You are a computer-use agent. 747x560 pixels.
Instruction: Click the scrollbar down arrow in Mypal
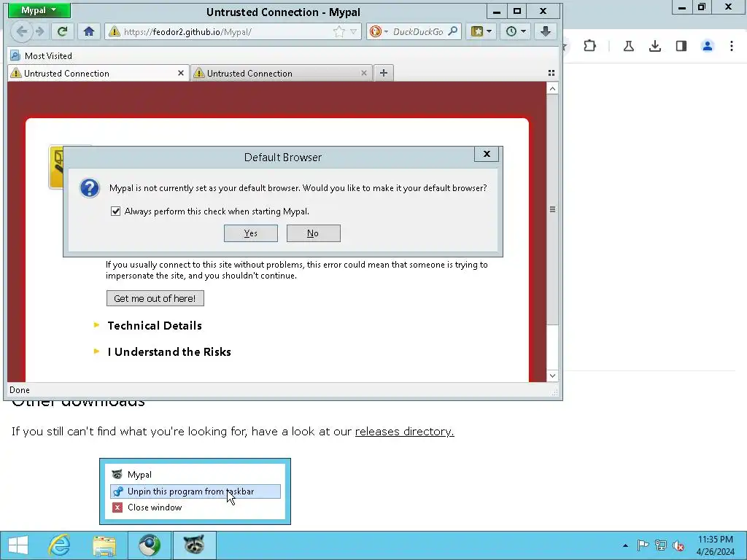point(552,376)
